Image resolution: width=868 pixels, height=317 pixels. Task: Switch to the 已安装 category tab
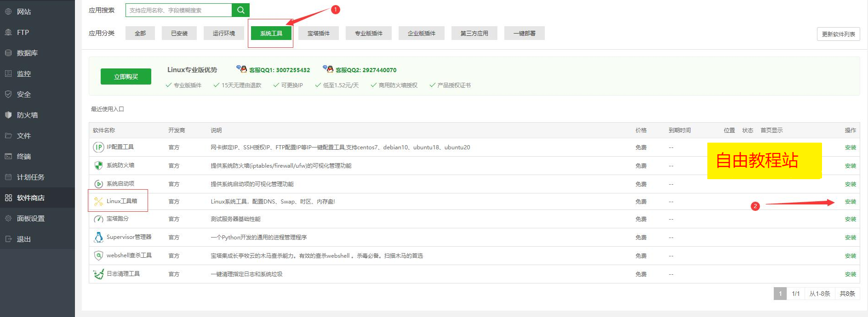tap(179, 33)
